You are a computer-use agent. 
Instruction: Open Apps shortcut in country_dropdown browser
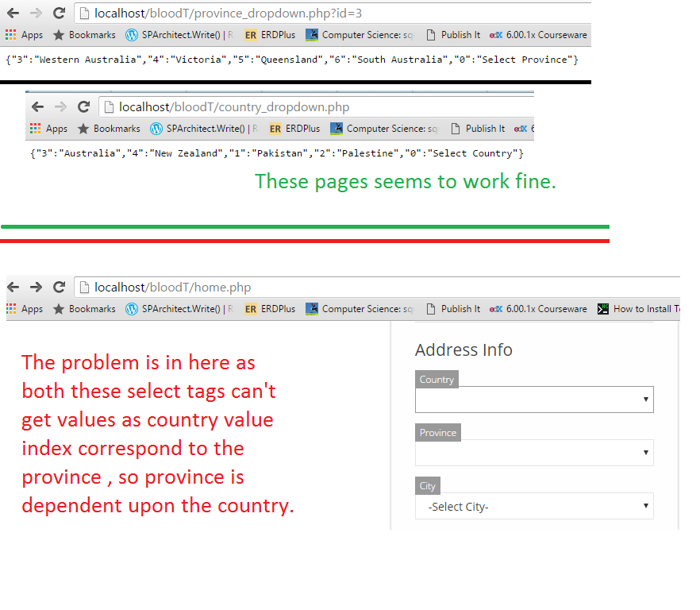[49, 129]
